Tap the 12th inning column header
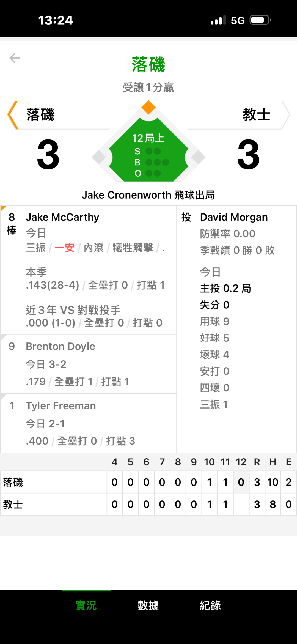 click(241, 462)
